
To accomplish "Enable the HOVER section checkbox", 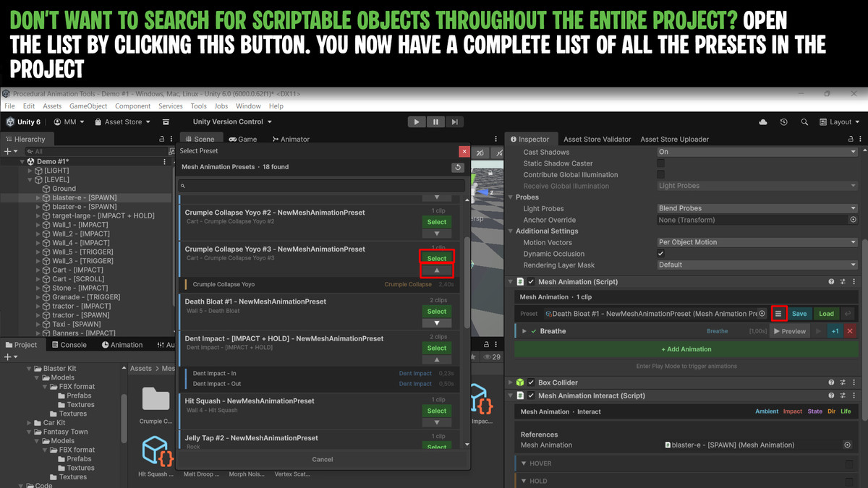I will tap(849, 463).
